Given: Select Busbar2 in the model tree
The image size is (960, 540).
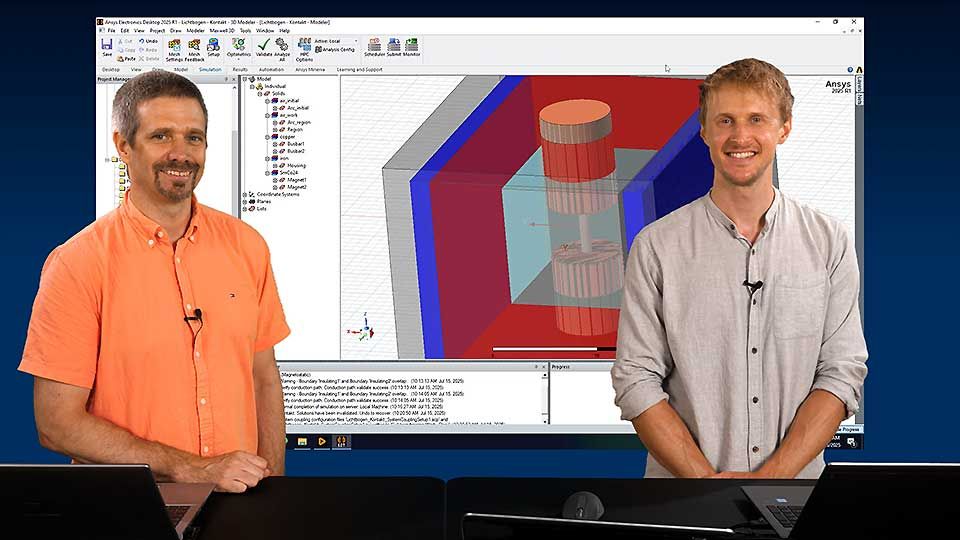Looking at the screenshot, I should (296, 151).
